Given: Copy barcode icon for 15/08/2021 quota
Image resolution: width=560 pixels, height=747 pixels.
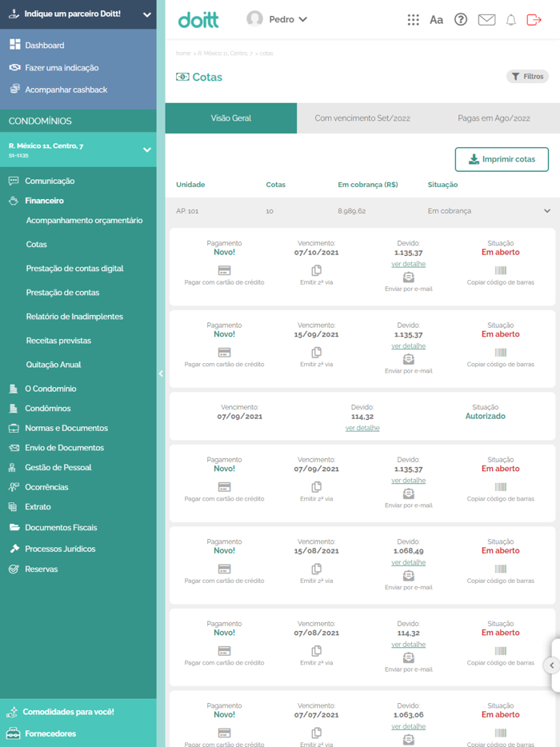Looking at the screenshot, I should click(501, 569).
